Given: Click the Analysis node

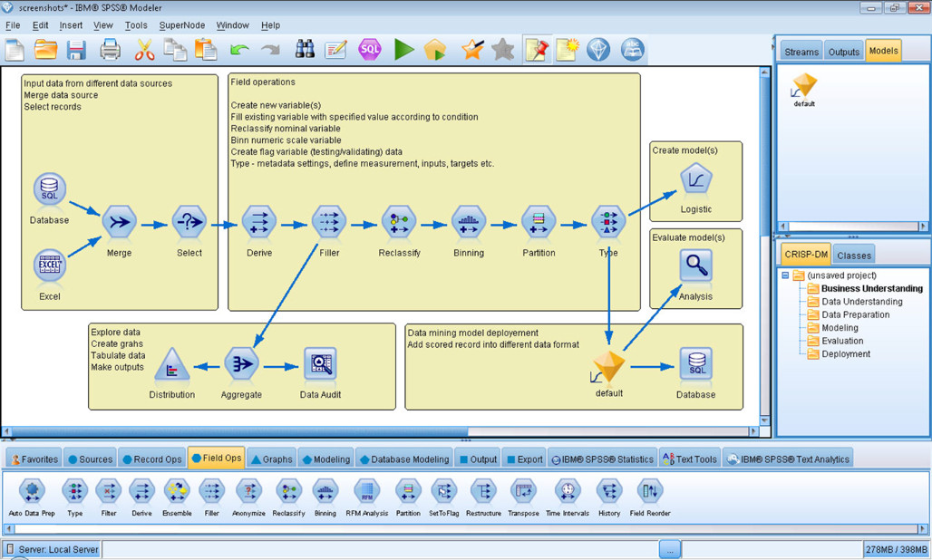Looking at the screenshot, I should [696, 266].
